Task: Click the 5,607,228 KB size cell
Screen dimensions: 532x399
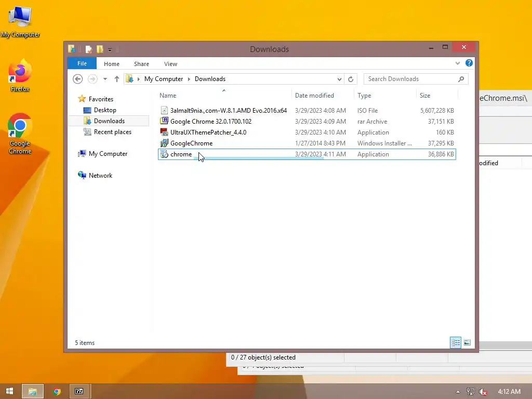Action: (436, 110)
